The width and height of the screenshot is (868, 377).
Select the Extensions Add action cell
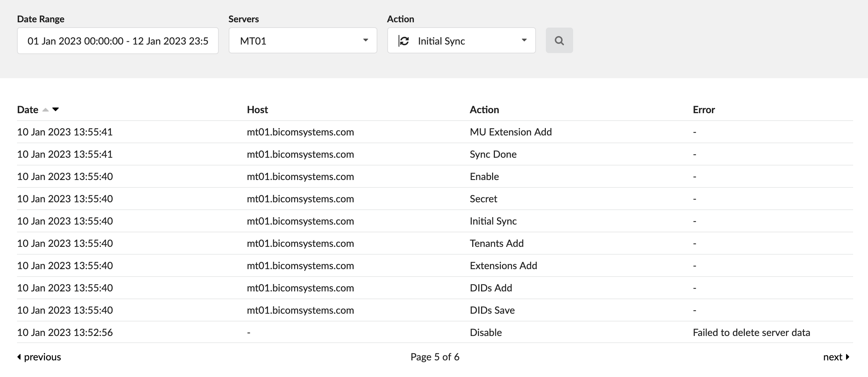point(503,266)
